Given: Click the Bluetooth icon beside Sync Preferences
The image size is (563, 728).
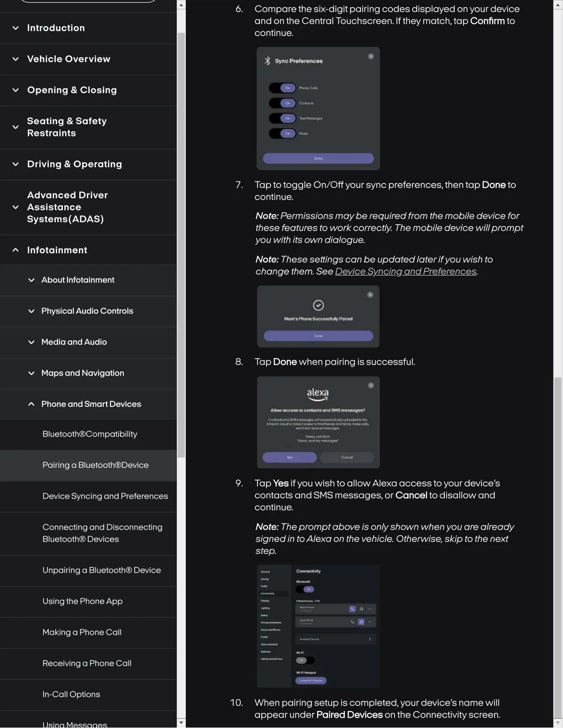Looking at the screenshot, I should point(267,61).
